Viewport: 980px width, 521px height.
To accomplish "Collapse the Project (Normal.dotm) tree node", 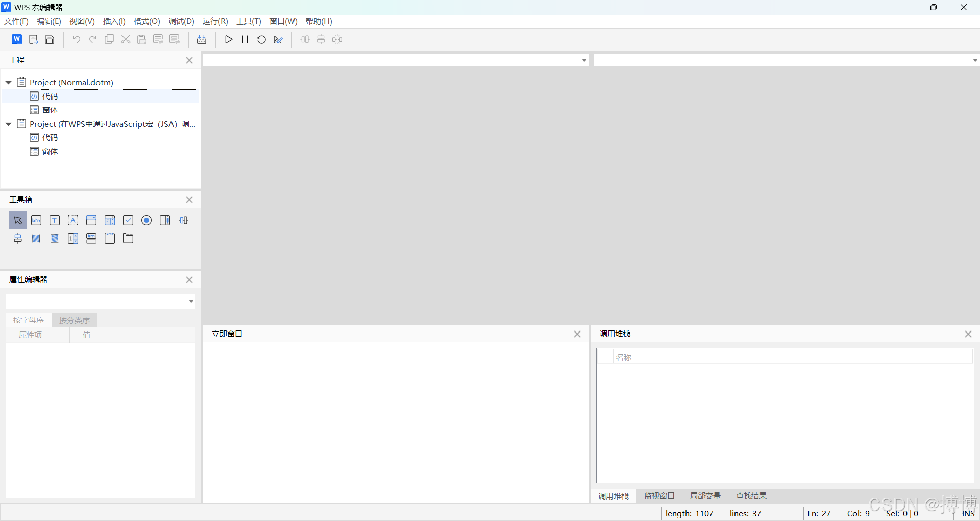I will 9,82.
